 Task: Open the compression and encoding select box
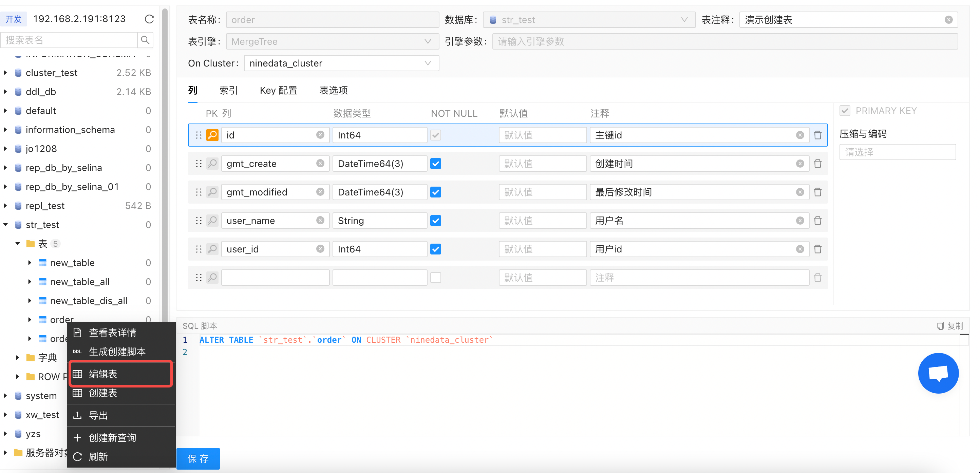click(897, 152)
